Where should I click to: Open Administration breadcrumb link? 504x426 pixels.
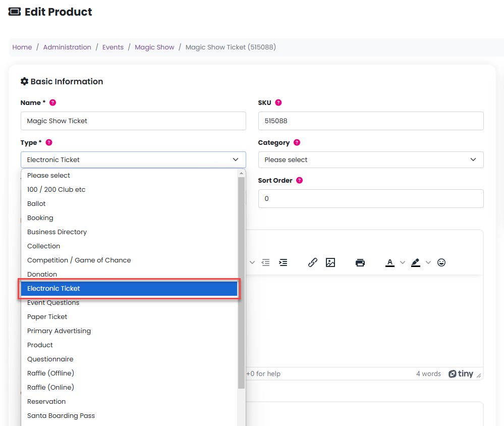coord(67,47)
